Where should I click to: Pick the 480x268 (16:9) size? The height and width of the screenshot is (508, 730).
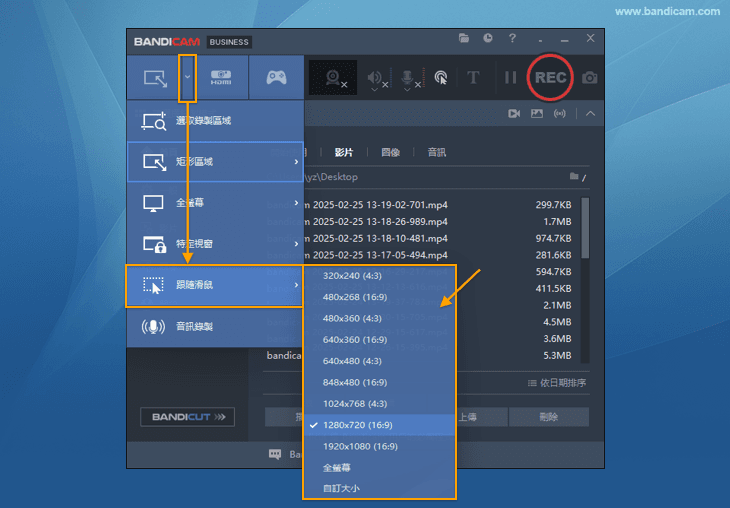[379, 297]
